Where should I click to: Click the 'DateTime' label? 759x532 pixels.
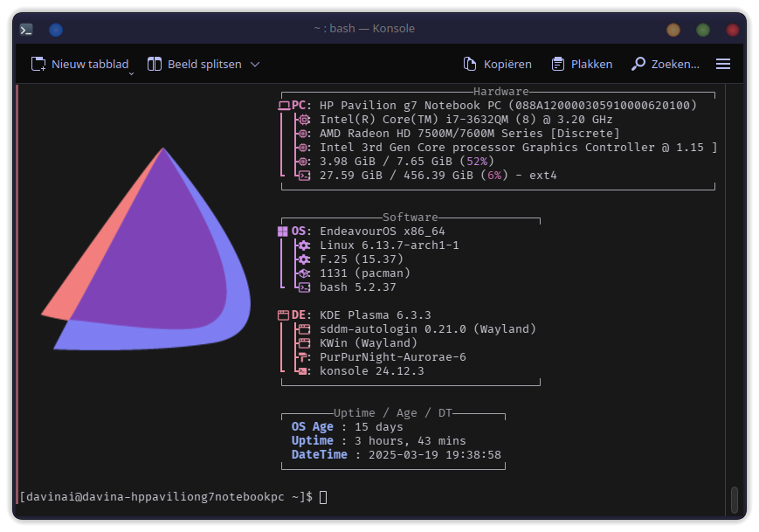(320, 455)
